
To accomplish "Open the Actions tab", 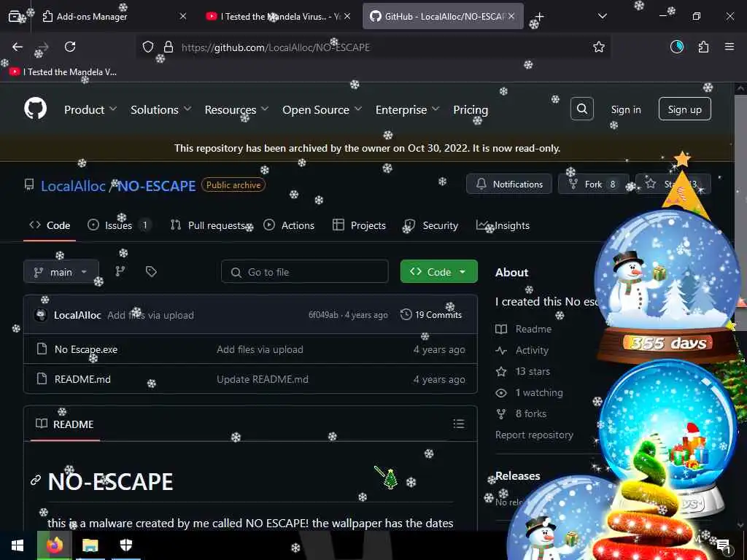I will [x=289, y=225].
